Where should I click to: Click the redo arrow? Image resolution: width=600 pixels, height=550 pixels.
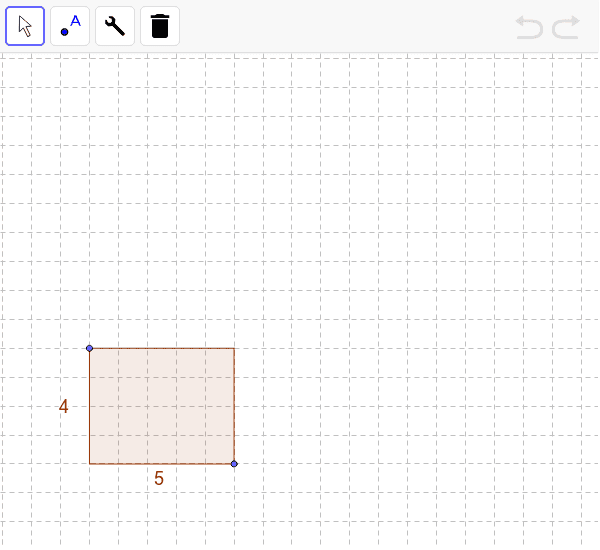click(566, 27)
